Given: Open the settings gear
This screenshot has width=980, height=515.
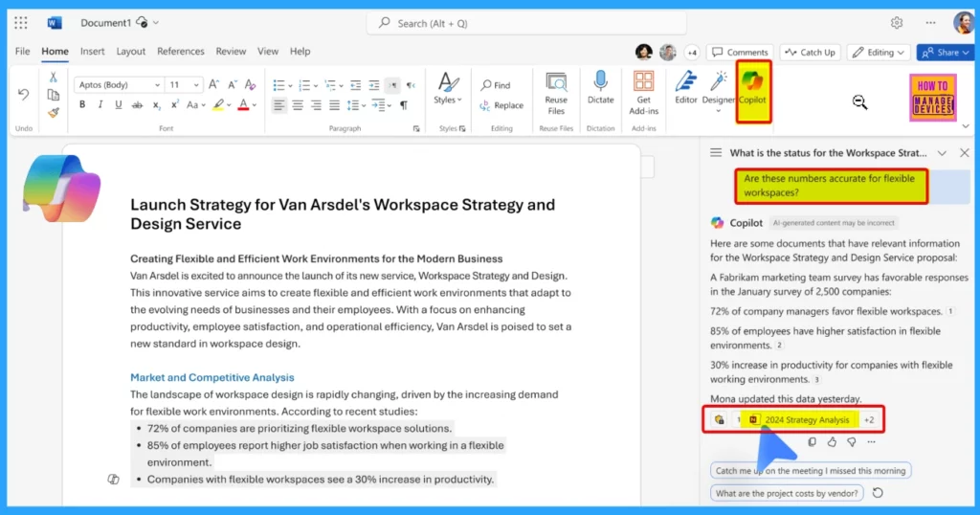Looking at the screenshot, I should (x=897, y=23).
